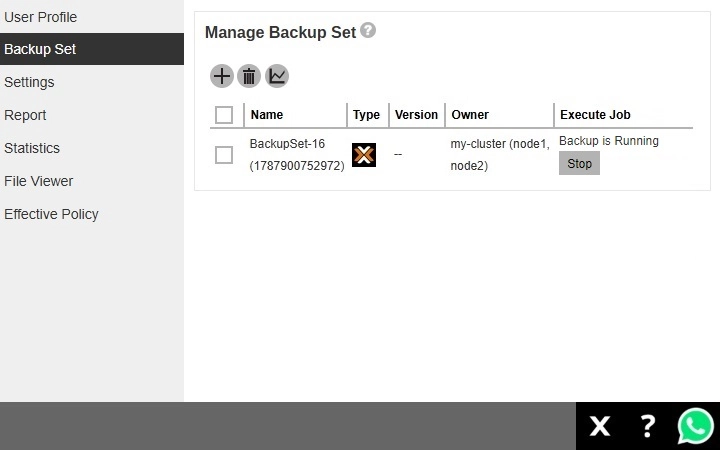This screenshot has width=720, height=450.
Task: Open the question mark help in the bottom bar
Action: pyautogui.click(x=647, y=426)
